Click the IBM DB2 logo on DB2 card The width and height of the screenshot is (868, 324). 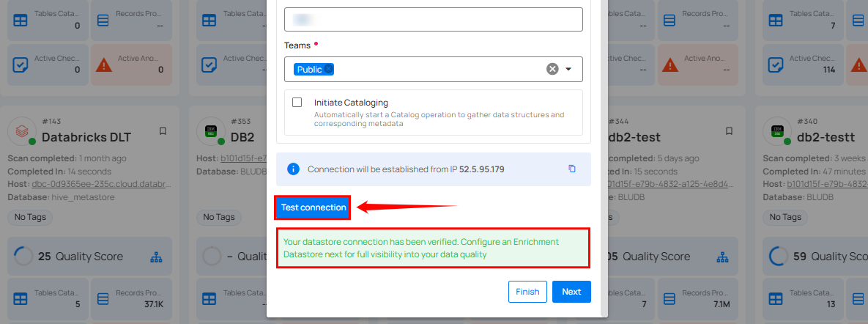pos(211,132)
